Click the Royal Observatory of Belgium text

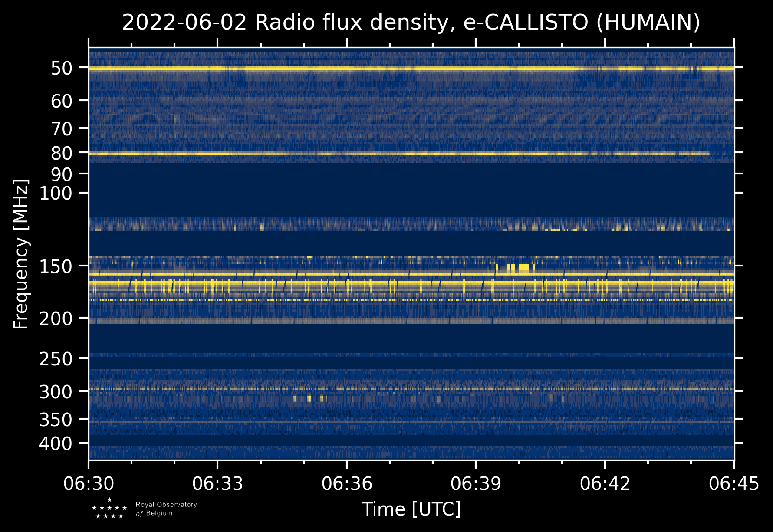[x=166, y=509]
